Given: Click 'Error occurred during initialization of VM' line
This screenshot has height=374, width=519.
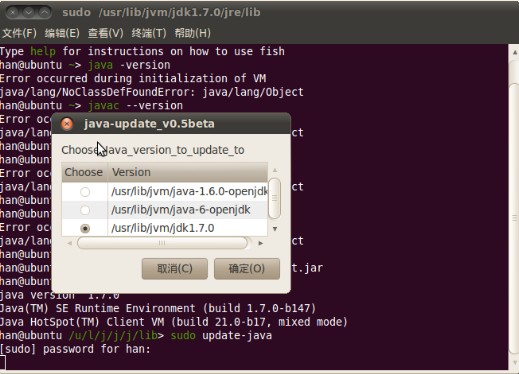Looking at the screenshot, I should pos(133,78).
